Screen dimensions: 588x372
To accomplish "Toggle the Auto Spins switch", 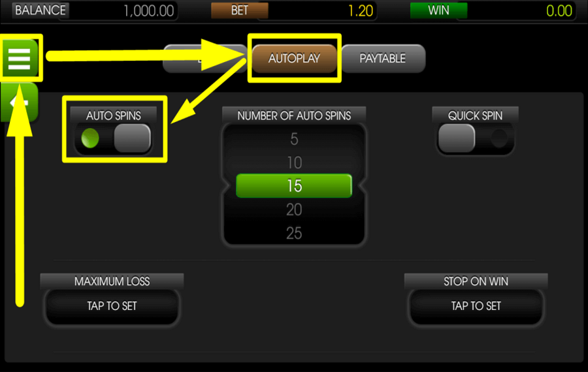I will [x=114, y=138].
